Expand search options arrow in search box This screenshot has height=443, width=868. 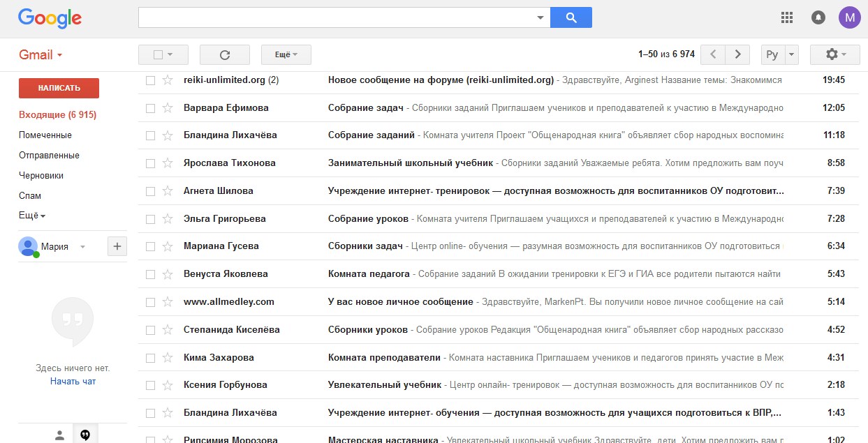click(540, 17)
